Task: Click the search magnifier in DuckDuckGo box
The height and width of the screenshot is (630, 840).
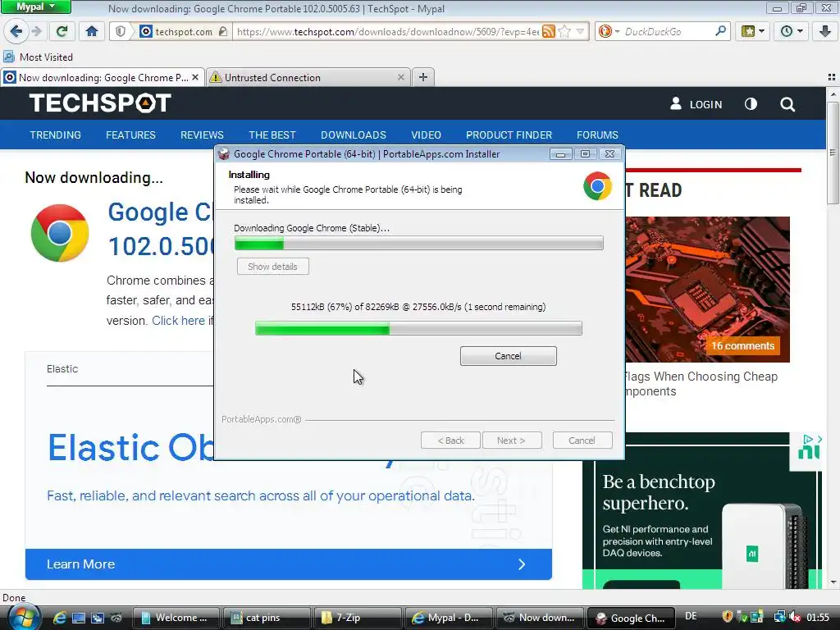Action: click(720, 31)
